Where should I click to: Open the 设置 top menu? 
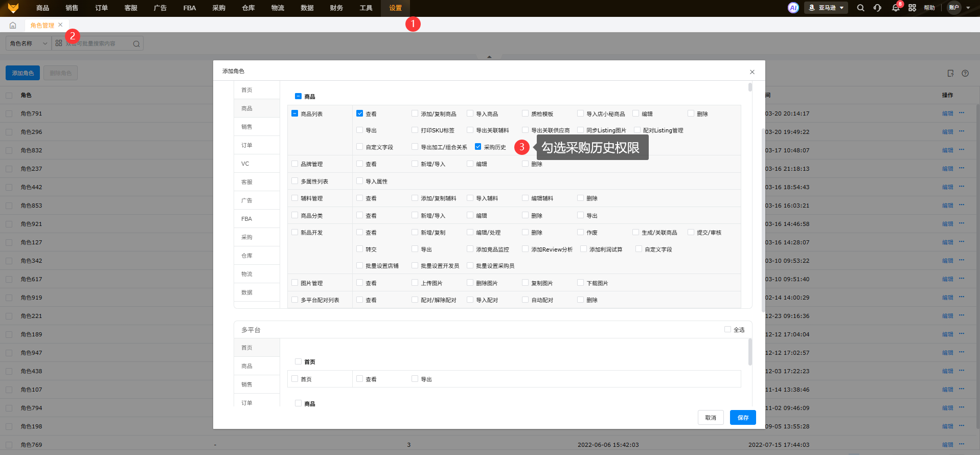point(395,8)
